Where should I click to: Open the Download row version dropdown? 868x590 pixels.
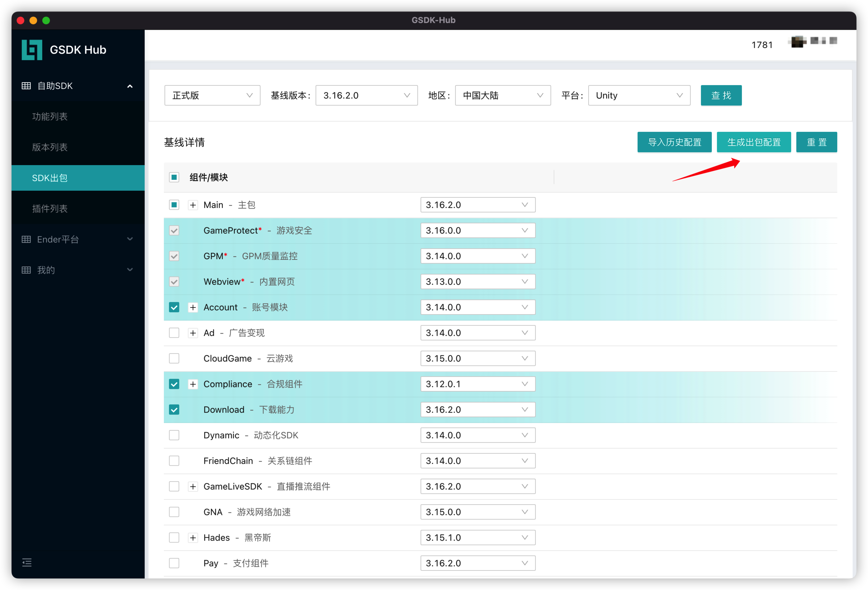pyautogui.click(x=478, y=410)
